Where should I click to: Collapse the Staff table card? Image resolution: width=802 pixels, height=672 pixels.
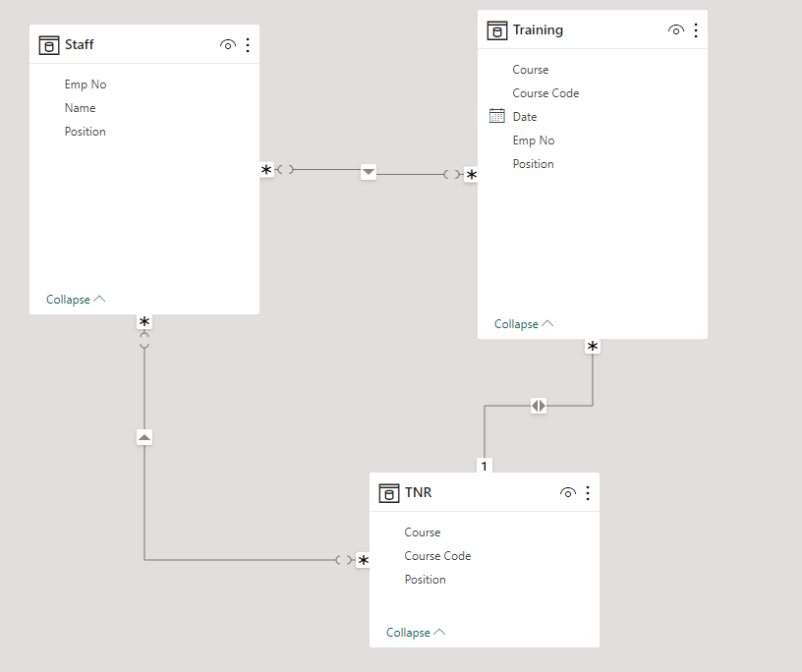(76, 300)
